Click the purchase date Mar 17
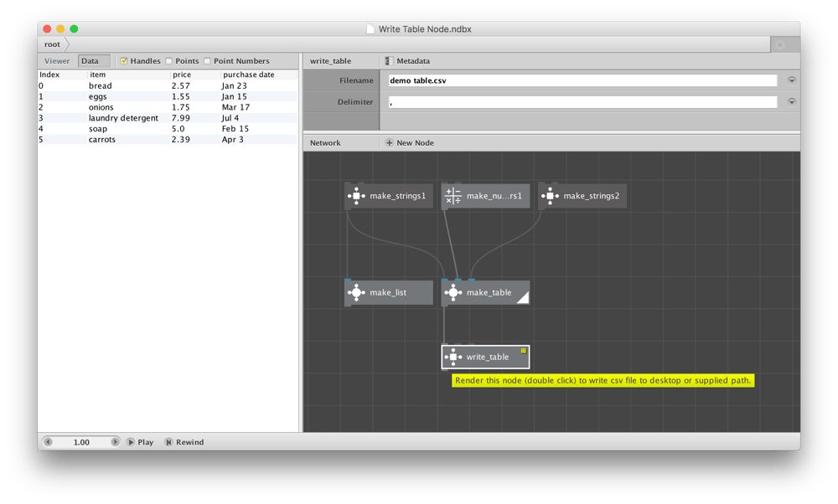The width and height of the screenshot is (838, 504). pos(235,107)
